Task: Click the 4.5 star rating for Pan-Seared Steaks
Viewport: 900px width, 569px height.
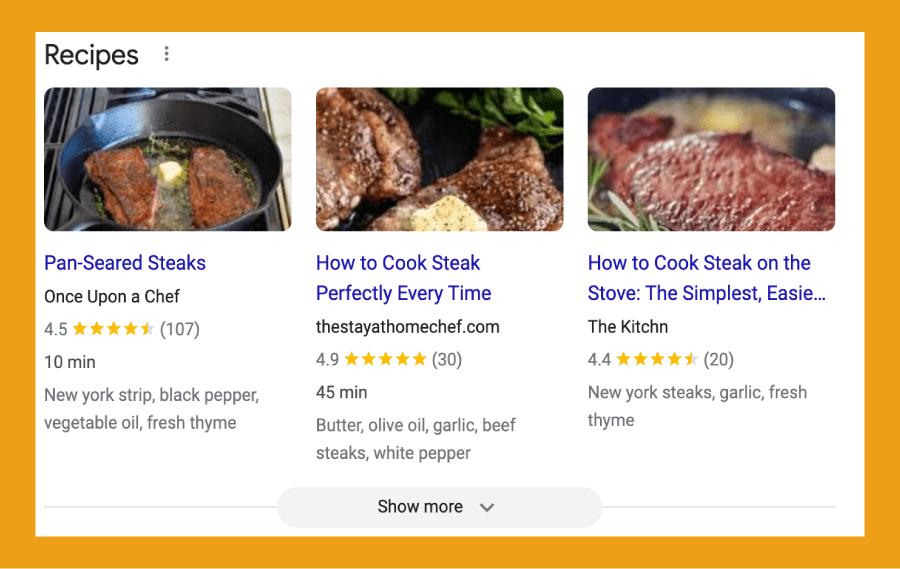Action: 113,329
